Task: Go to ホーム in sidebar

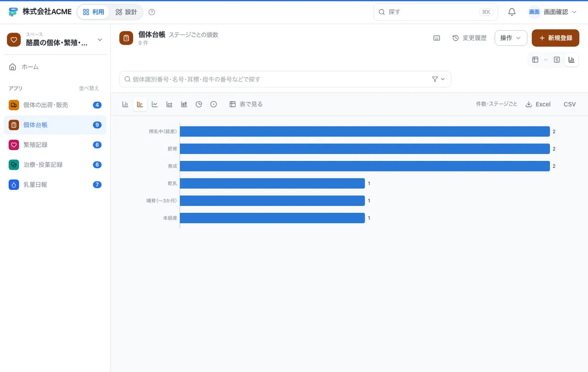Action: pos(55,67)
